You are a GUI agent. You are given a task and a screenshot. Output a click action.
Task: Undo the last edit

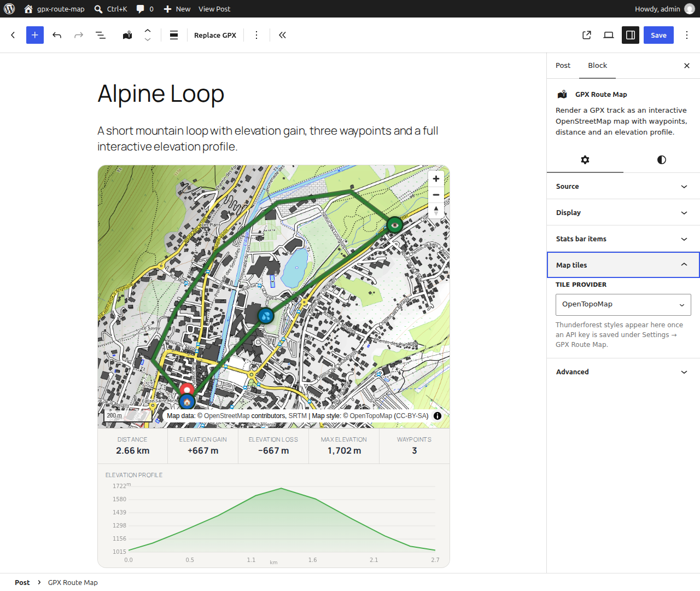point(57,35)
